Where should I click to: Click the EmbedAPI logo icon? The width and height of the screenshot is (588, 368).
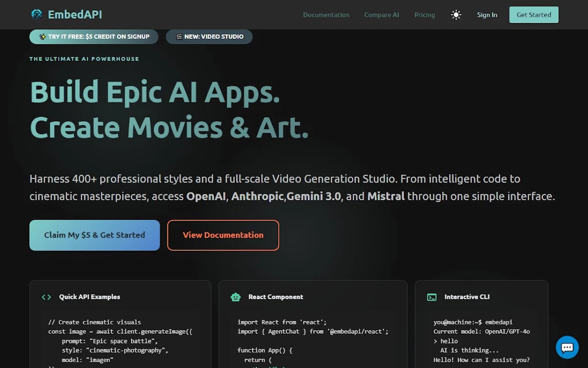(37, 15)
